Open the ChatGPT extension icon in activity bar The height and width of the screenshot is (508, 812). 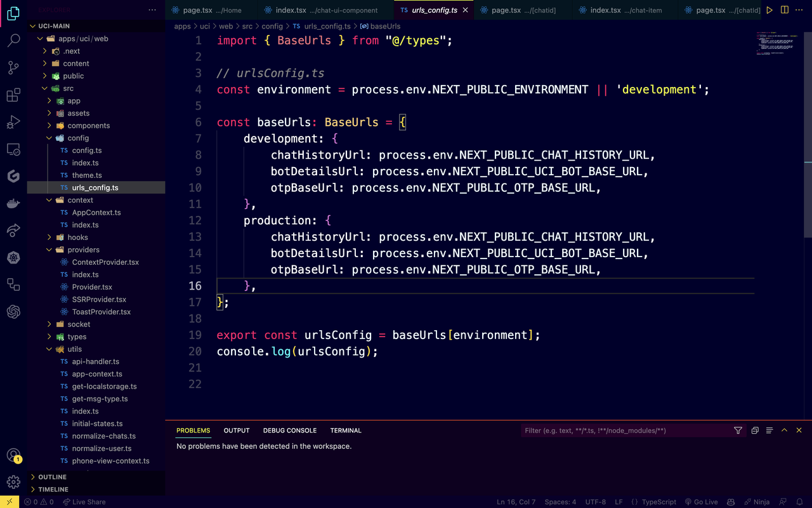coord(13,312)
